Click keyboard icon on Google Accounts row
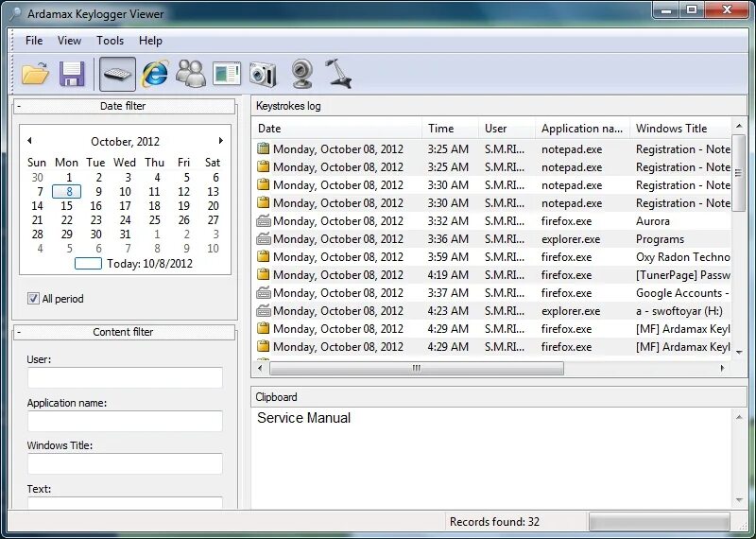This screenshot has height=539, width=756. pos(264,293)
